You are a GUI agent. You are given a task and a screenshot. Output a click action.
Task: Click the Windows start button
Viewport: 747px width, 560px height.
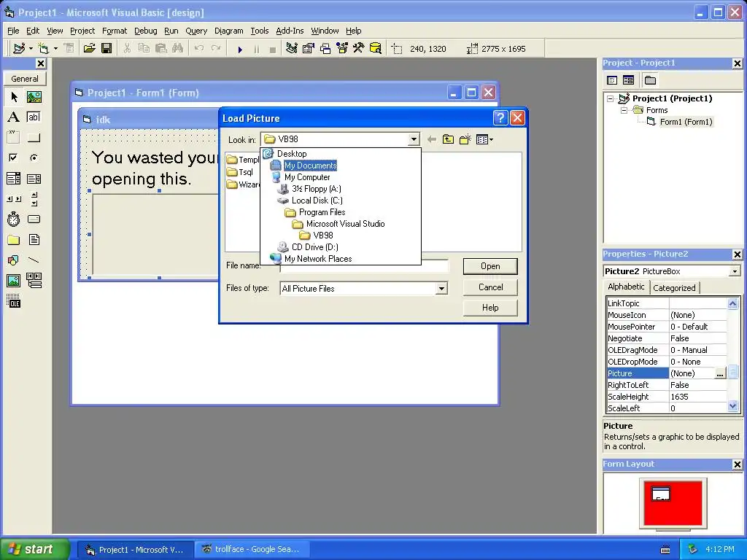click(x=34, y=550)
